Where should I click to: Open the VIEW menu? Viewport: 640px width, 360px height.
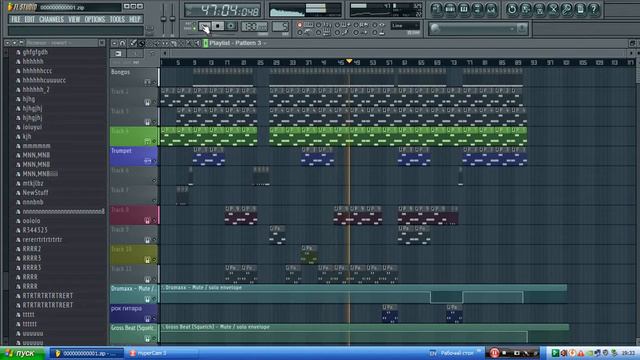(74, 19)
